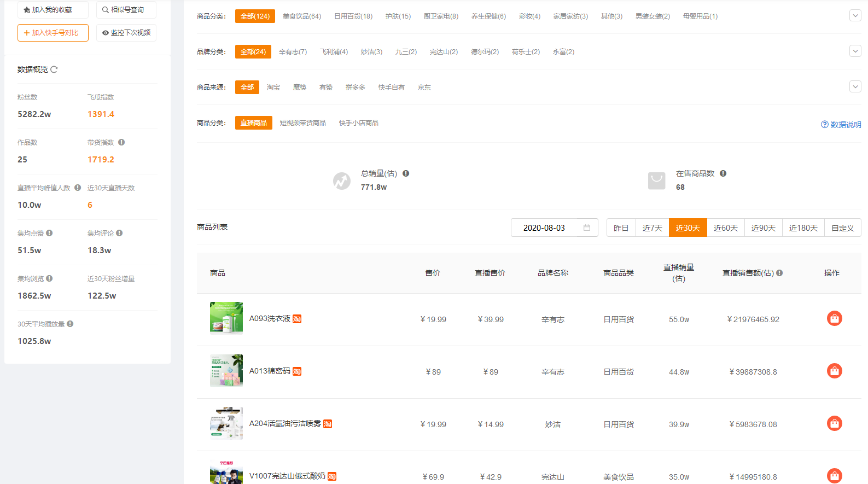Viewport: 868px width, 484px height.
Task: Open the 数据说明 help link
Action: click(841, 125)
